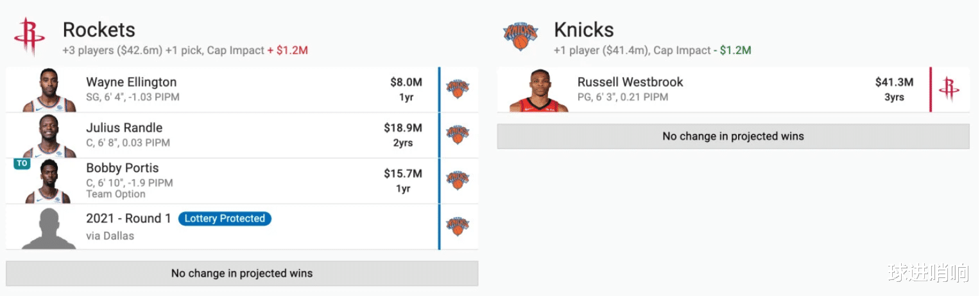The image size is (980, 296).
Task: Click the Rockets team logo in header
Action: coord(30,37)
